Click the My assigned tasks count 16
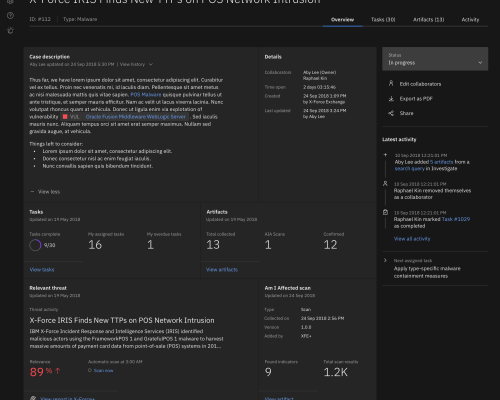This screenshot has height=400, width=500. point(95,245)
